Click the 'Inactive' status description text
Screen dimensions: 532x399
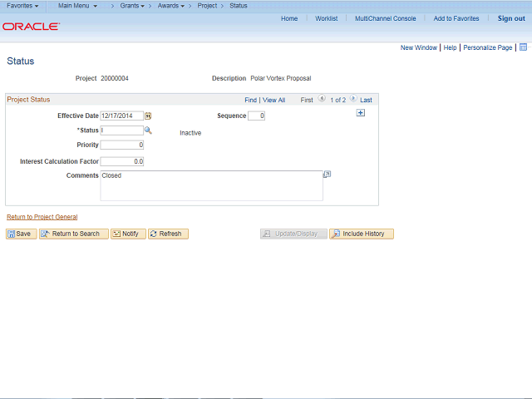[x=190, y=133]
